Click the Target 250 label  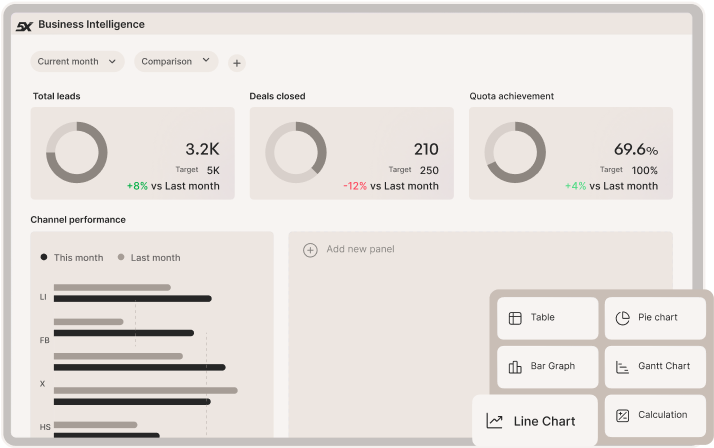click(413, 170)
